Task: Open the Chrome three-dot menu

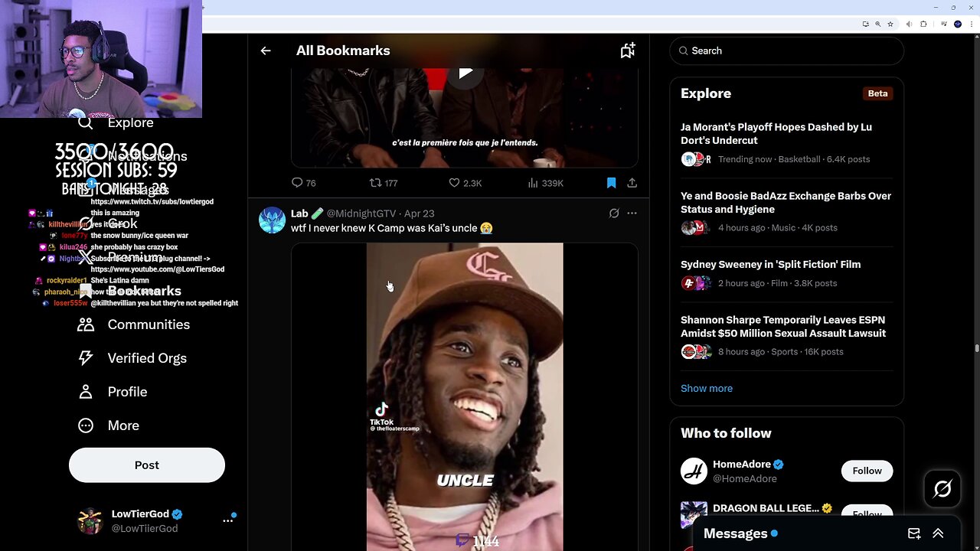Action: point(972,24)
